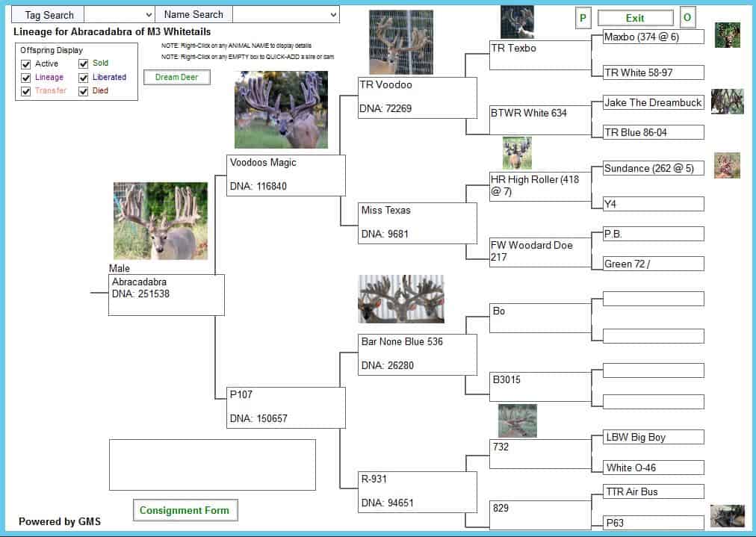Click the Abracadabra deer photo
Viewport: 756px width, 537px height.
(161, 221)
